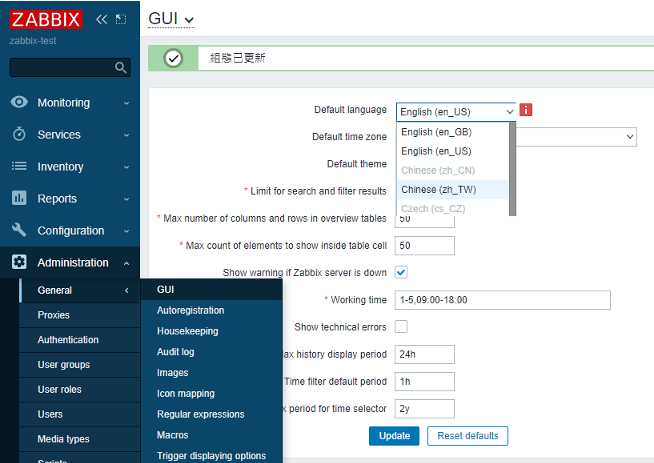Click Max history display period field
Viewport: 654px width, 463px height.
coord(425,354)
